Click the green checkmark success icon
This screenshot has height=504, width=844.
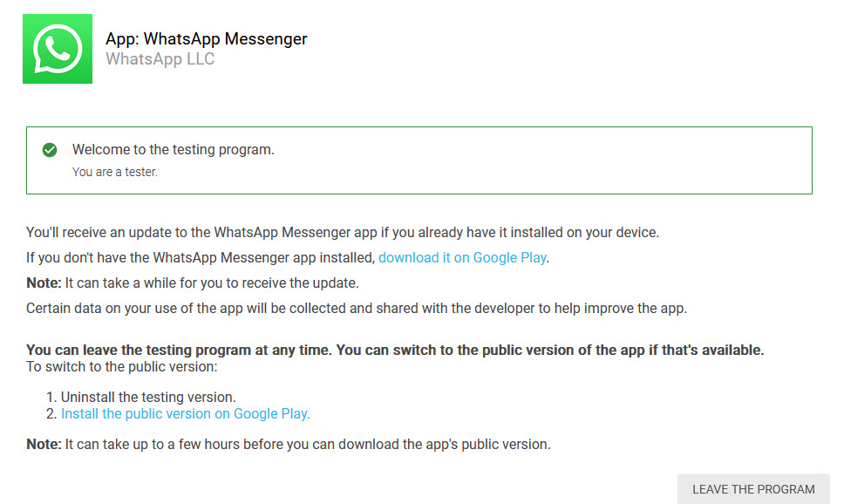pos(50,150)
